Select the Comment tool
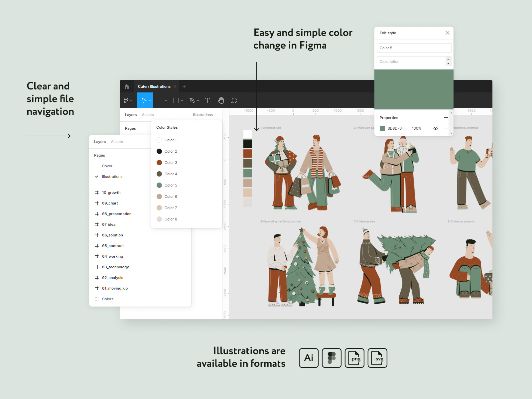Screen dimensions: 532x399 coord(234,100)
